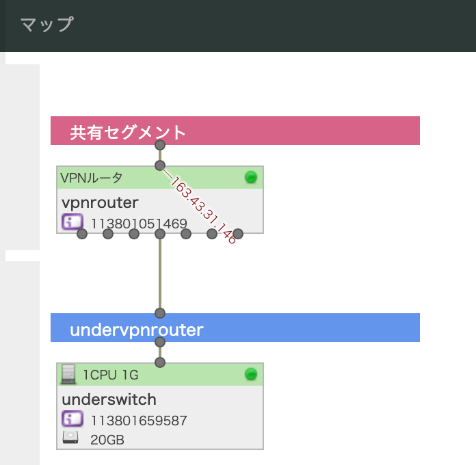Image resolution: width=476 pixels, height=465 pixels.
Task: Click the fourth bottom port connected to undervpnrouter
Action: pos(160,234)
